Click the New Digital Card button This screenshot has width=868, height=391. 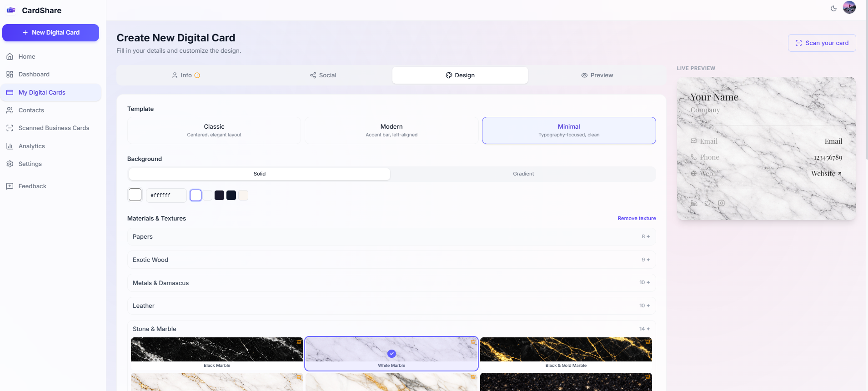(x=51, y=33)
